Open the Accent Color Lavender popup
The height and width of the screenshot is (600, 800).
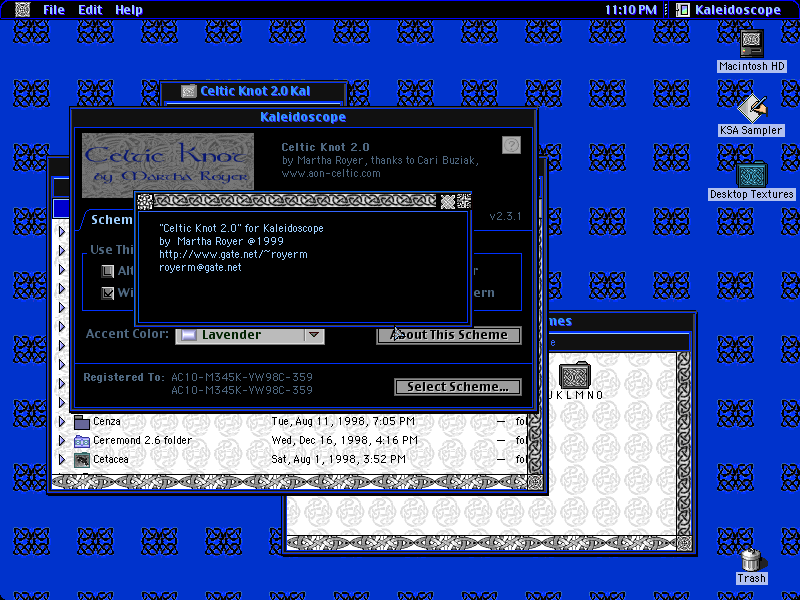249,335
